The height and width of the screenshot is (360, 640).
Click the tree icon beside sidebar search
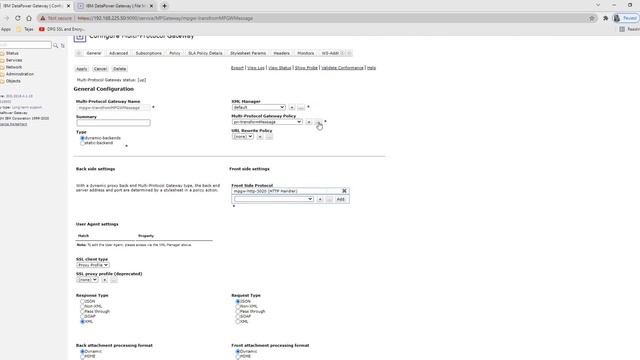62,46
